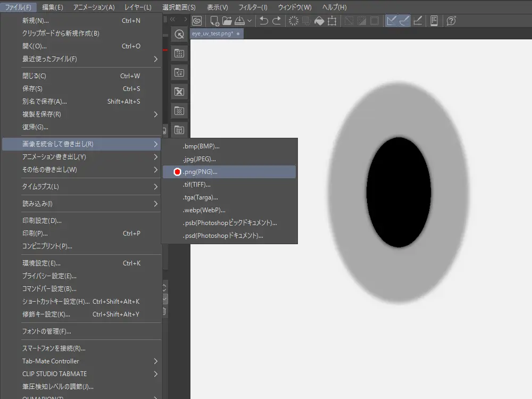Open the Quick Access panel icon
The height and width of the screenshot is (399, 532).
click(x=179, y=34)
